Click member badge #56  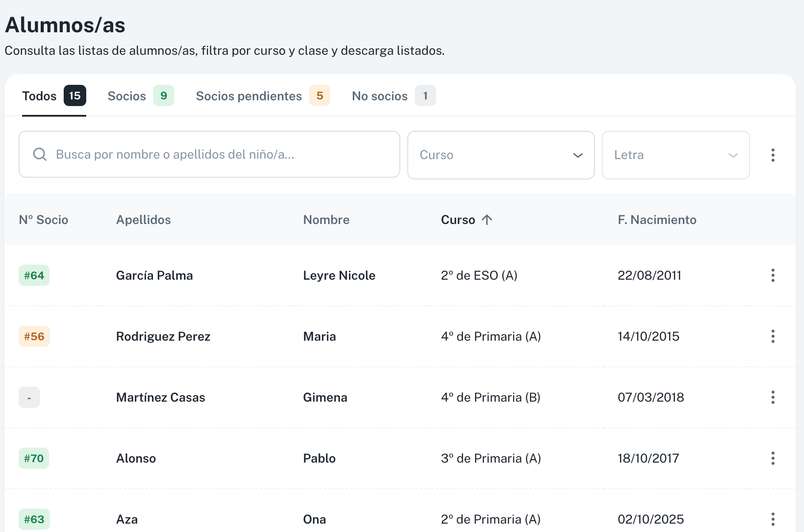[34, 336]
